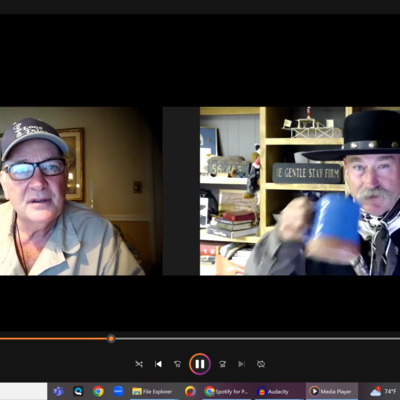Open Microsoft Teams from the taskbar
400x400 pixels.
[x=58, y=391]
